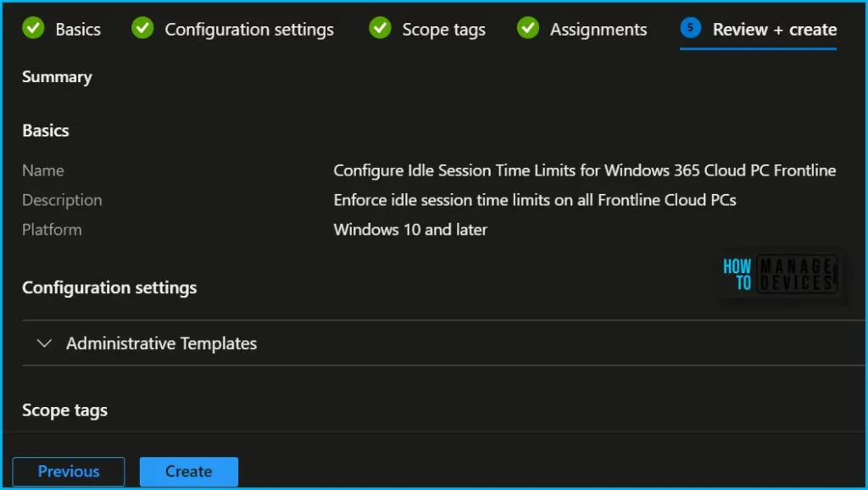
Task: Click the step 5 circle icon
Action: click(691, 28)
